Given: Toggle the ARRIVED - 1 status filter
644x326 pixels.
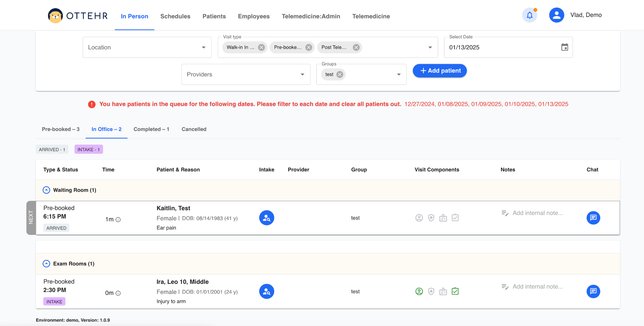Looking at the screenshot, I should point(52,150).
